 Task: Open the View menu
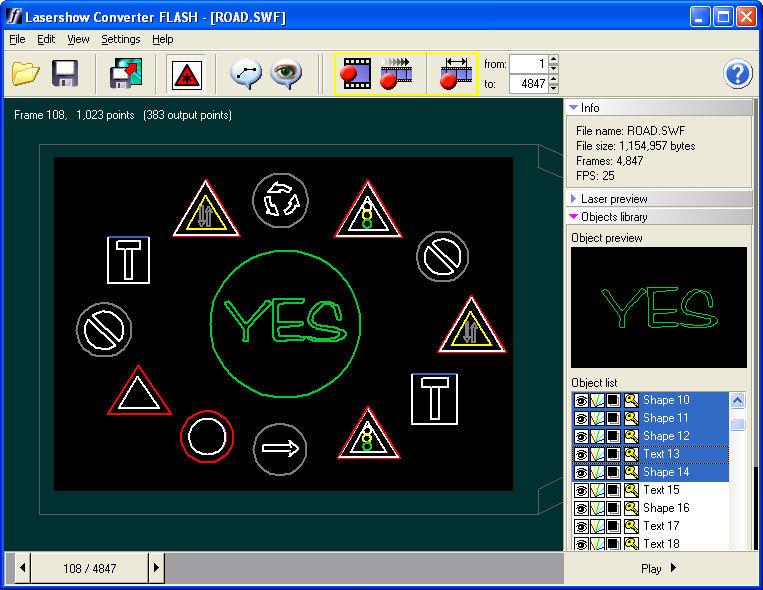click(x=78, y=39)
